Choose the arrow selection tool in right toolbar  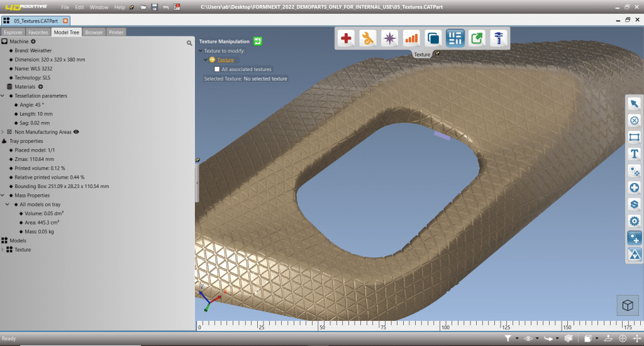(x=634, y=104)
